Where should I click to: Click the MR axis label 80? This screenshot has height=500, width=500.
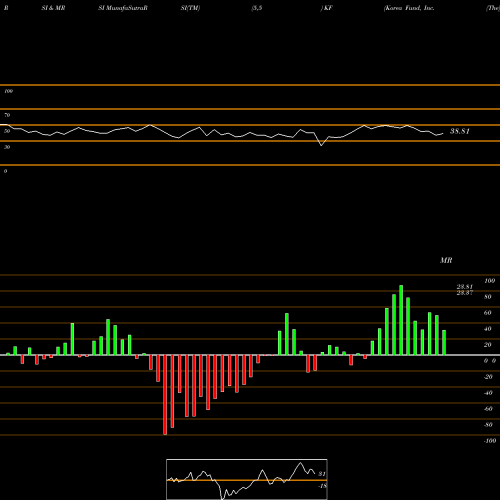point(488,297)
